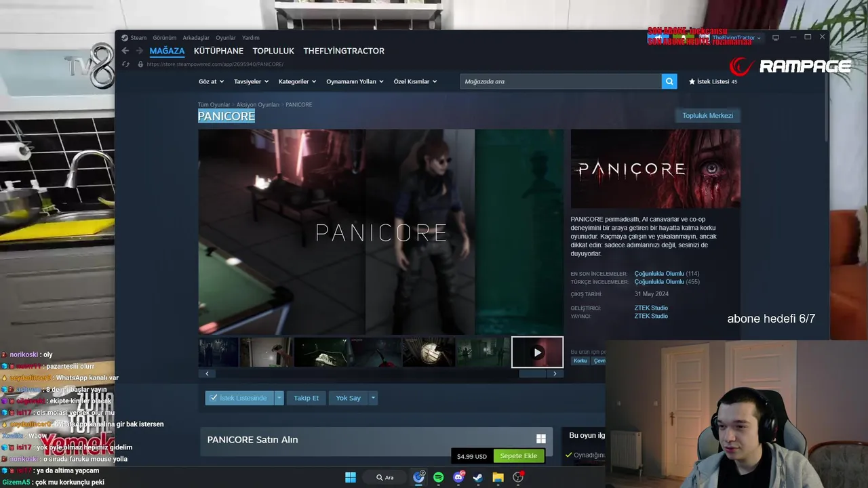The image size is (868, 488).
Task: Switch to the KÜTÜPHANE tab
Action: [218, 51]
